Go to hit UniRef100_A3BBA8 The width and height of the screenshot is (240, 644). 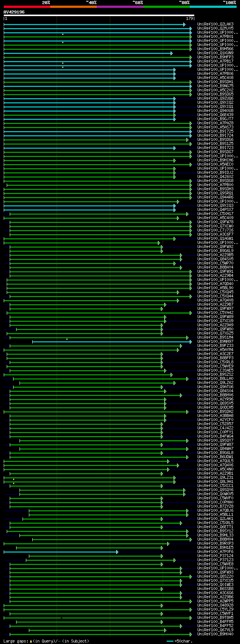(x=215, y=416)
